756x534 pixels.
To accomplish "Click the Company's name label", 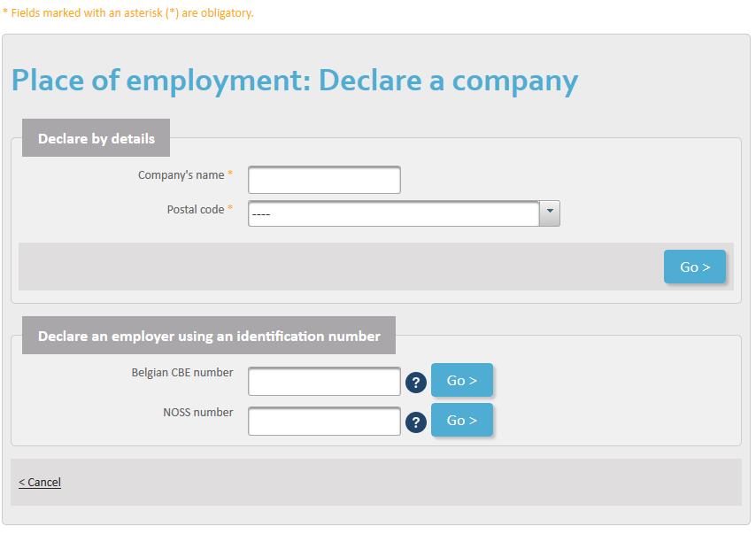I will 181,175.
